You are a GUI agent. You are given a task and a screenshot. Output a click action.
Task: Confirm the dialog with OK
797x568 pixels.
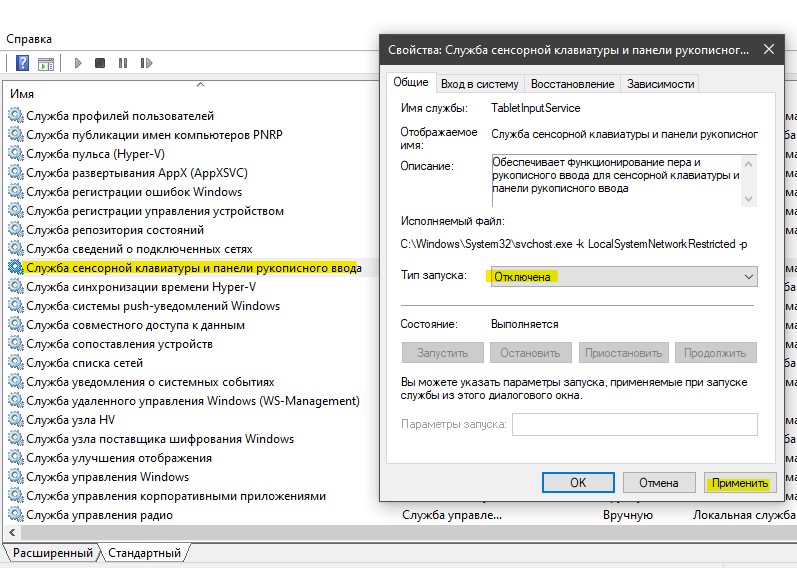[578, 483]
